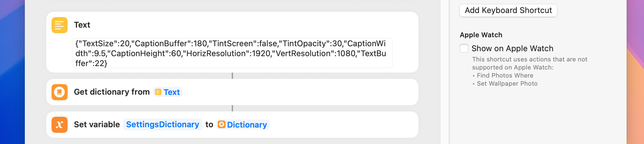644x144 pixels.
Task: Click the word 'to' in Set variable action
Action: pos(209,124)
